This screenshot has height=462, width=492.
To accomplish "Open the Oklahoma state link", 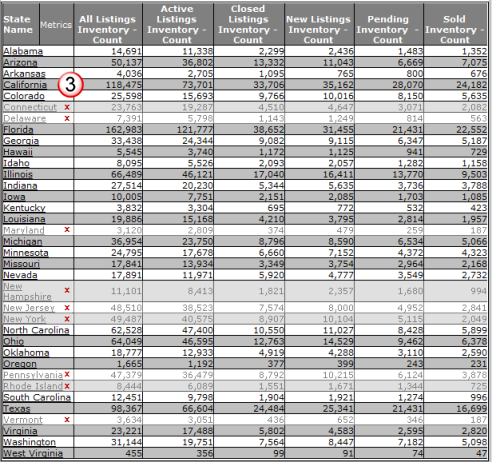I will point(26,353).
